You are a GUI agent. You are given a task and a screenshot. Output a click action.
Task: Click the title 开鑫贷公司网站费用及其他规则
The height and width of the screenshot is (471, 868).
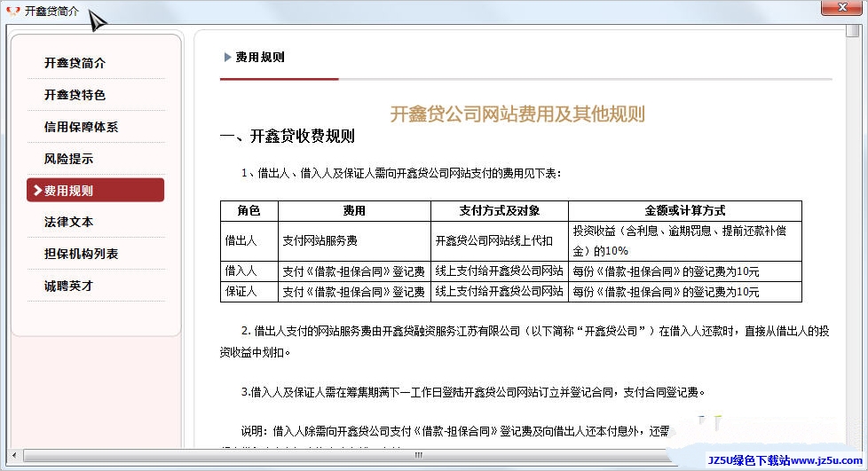pyautogui.click(x=517, y=114)
